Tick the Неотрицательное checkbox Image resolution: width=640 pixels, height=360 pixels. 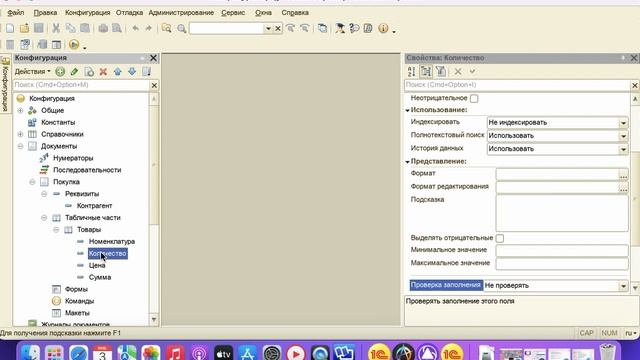click(474, 98)
